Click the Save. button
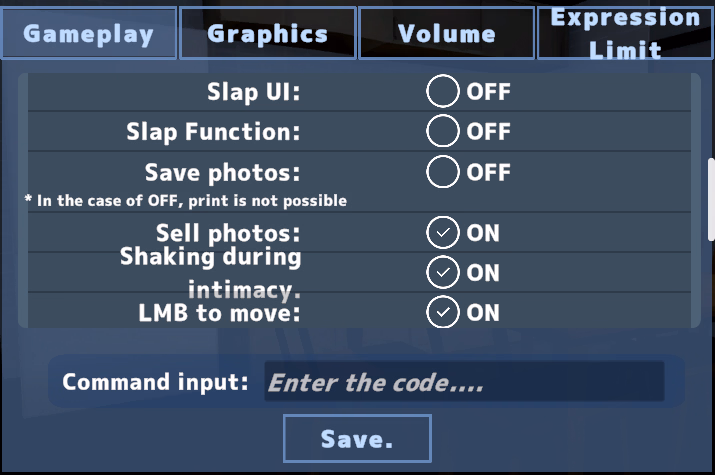This screenshot has height=475, width=715. point(357,439)
